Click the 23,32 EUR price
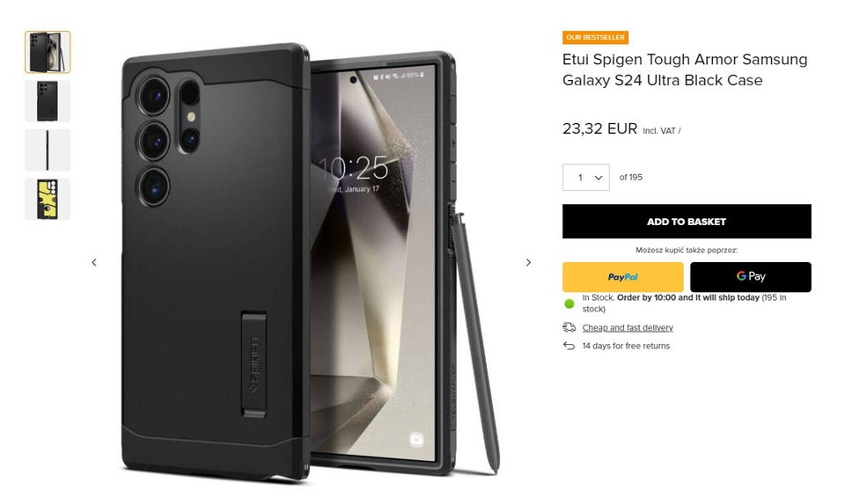 click(x=599, y=128)
